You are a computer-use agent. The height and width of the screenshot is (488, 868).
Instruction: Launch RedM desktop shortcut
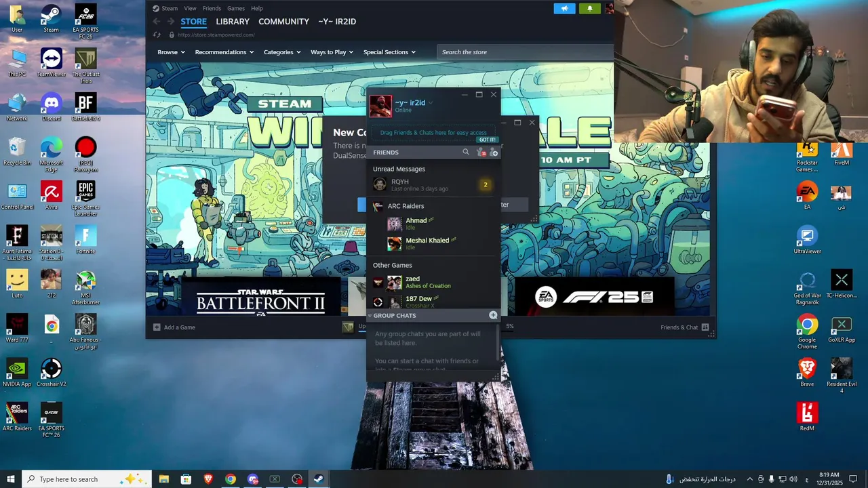[x=807, y=416]
